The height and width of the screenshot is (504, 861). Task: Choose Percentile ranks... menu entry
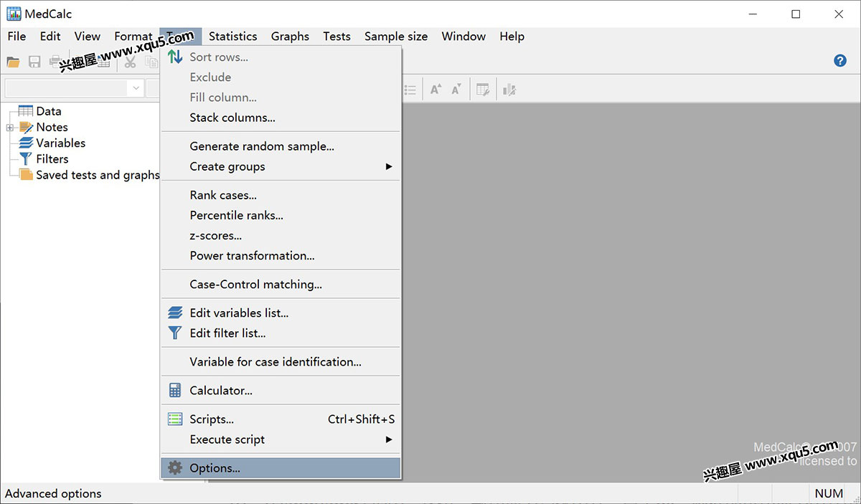click(281, 215)
